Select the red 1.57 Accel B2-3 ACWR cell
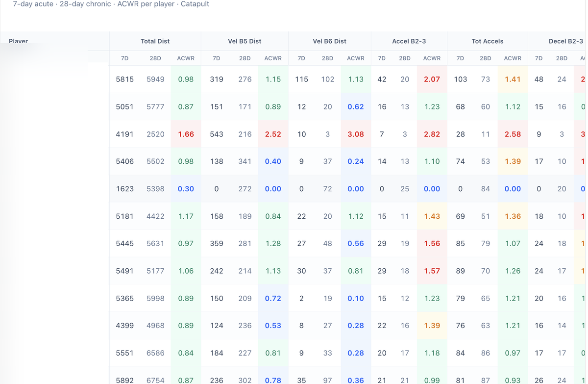The width and height of the screenshot is (588, 384). (x=432, y=271)
